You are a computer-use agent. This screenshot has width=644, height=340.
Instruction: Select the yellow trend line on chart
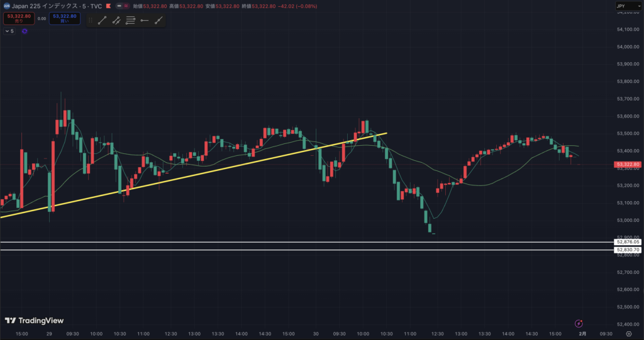[189, 173]
